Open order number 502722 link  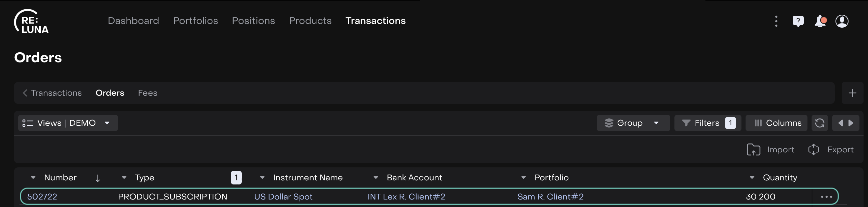point(42,197)
